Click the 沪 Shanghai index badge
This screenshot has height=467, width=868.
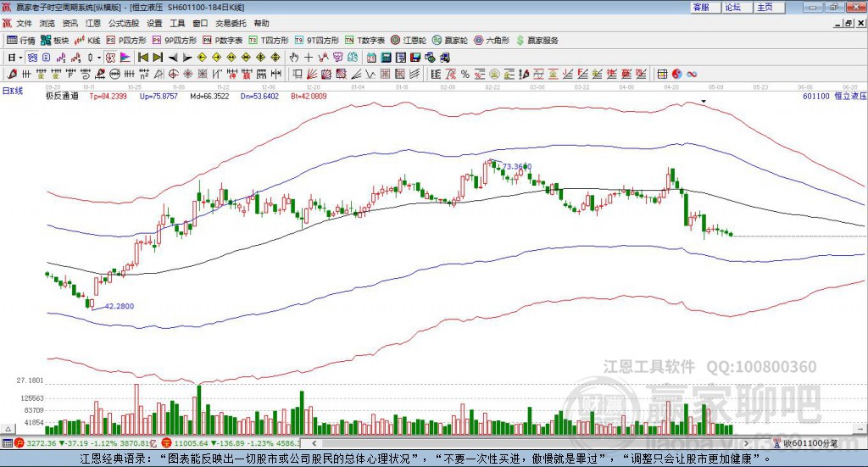pyautogui.click(x=19, y=443)
